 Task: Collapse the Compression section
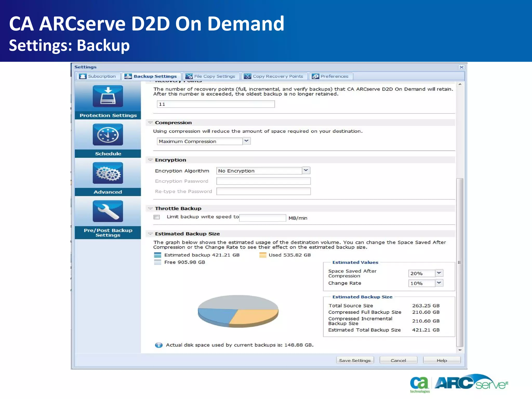tap(150, 122)
